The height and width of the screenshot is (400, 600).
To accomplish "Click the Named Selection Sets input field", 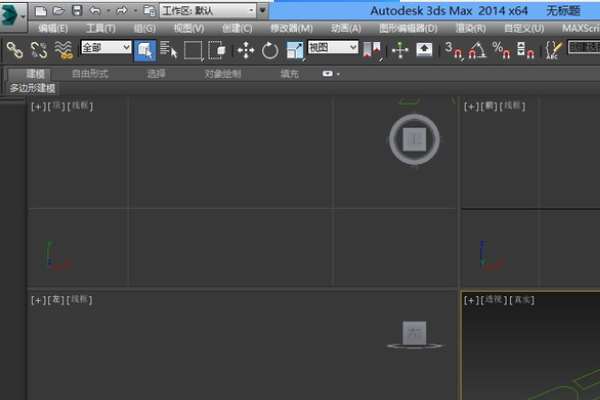I will click(584, 47).
